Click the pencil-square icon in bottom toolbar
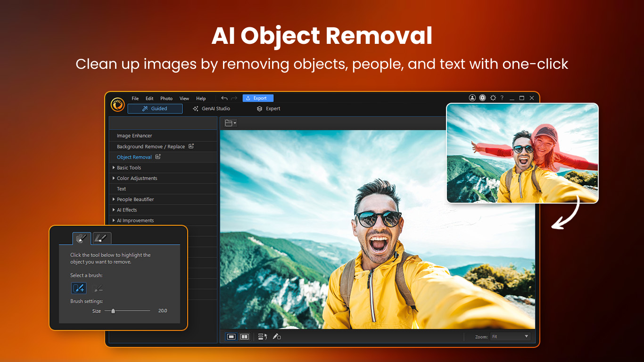The height and width of the screenshot is (362, 644). pyautogui.click(x=277, y=337)
